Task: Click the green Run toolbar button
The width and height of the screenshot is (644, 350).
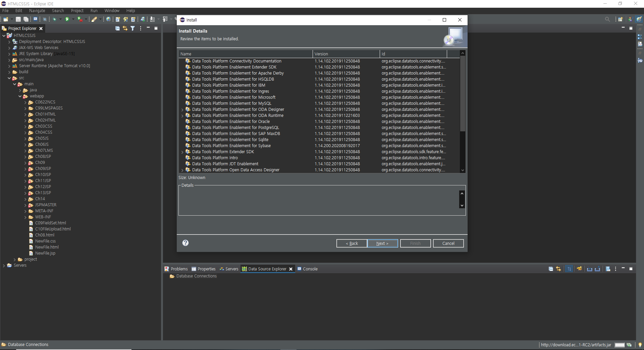Action: [67, 19]
